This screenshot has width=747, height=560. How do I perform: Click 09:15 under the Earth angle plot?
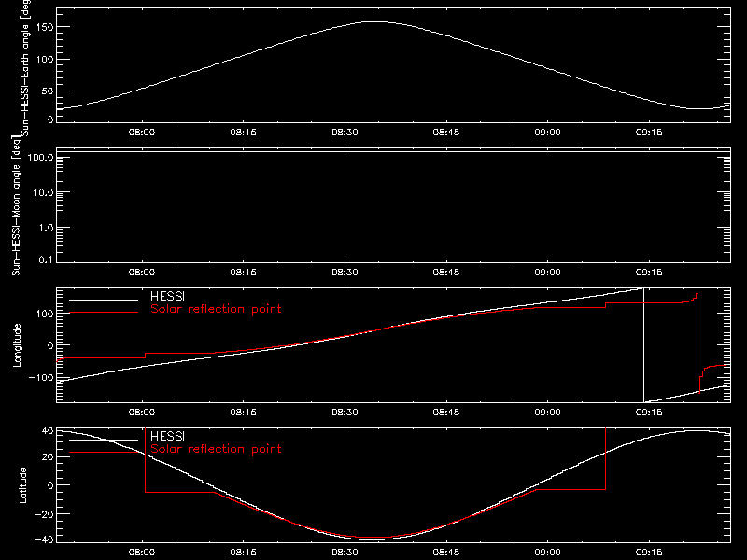point(649,133)
